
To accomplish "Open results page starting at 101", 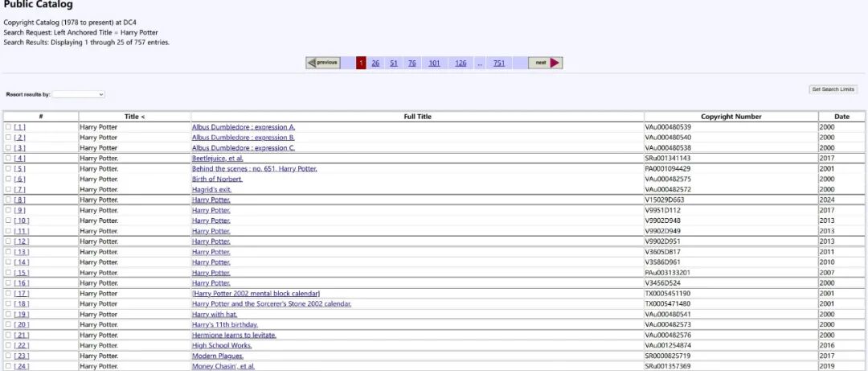I will click(434, 64).
